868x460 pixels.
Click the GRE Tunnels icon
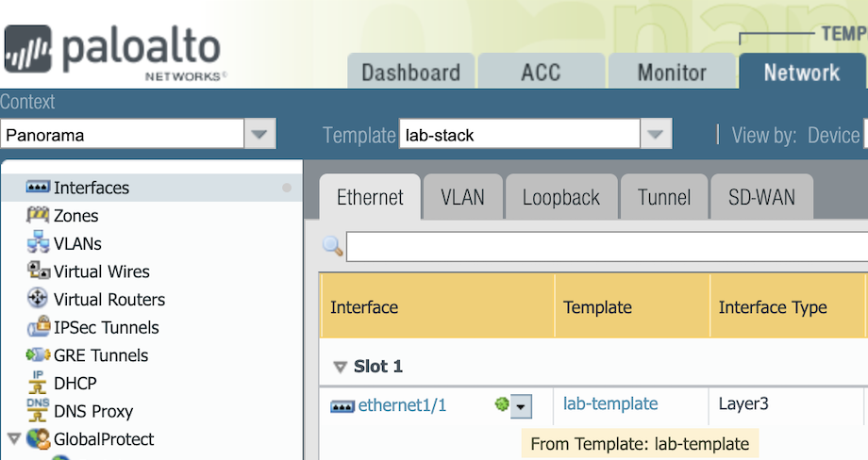pos(38,355)
